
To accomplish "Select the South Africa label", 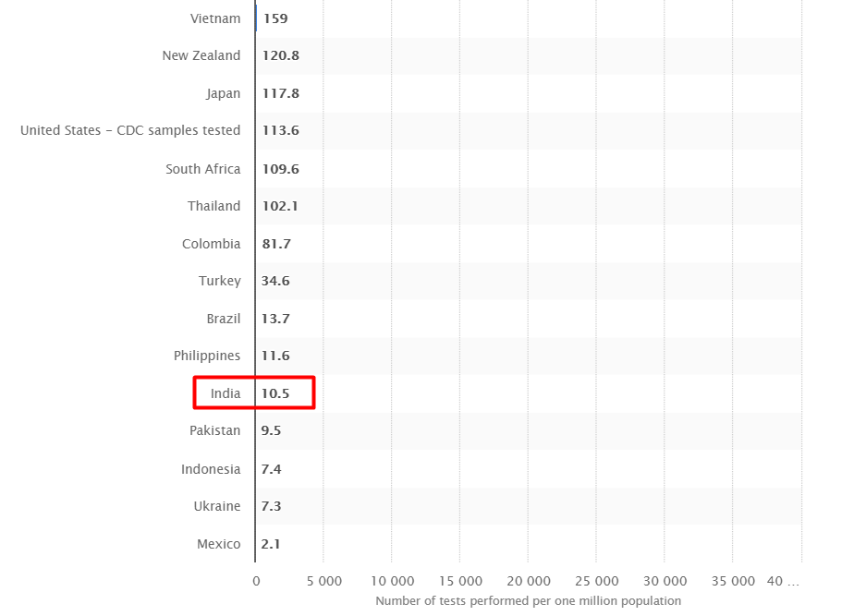I will tap(203, 169).
